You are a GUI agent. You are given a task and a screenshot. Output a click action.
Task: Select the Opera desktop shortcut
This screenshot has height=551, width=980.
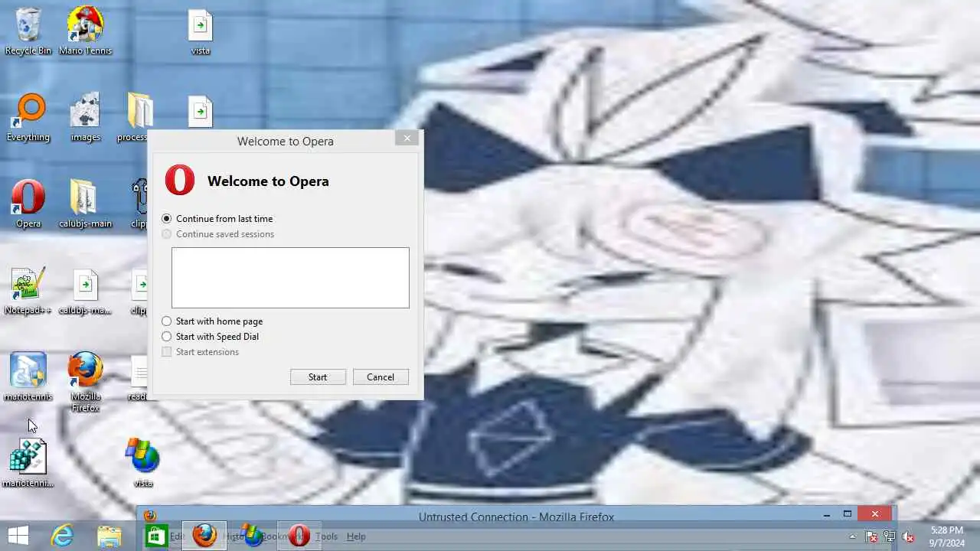click(28, 204)
